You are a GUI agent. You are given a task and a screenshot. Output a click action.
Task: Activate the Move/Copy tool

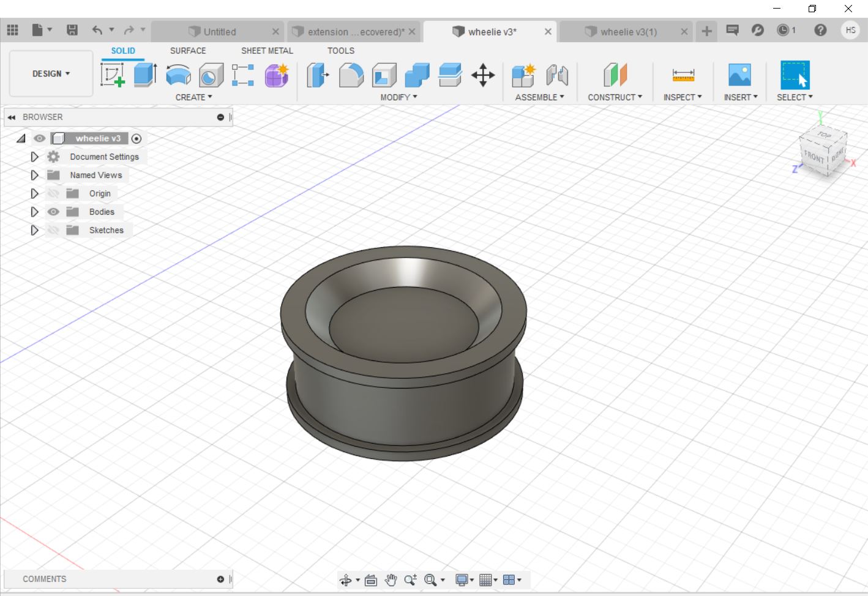pyautogui.click(x=483, y=75)
